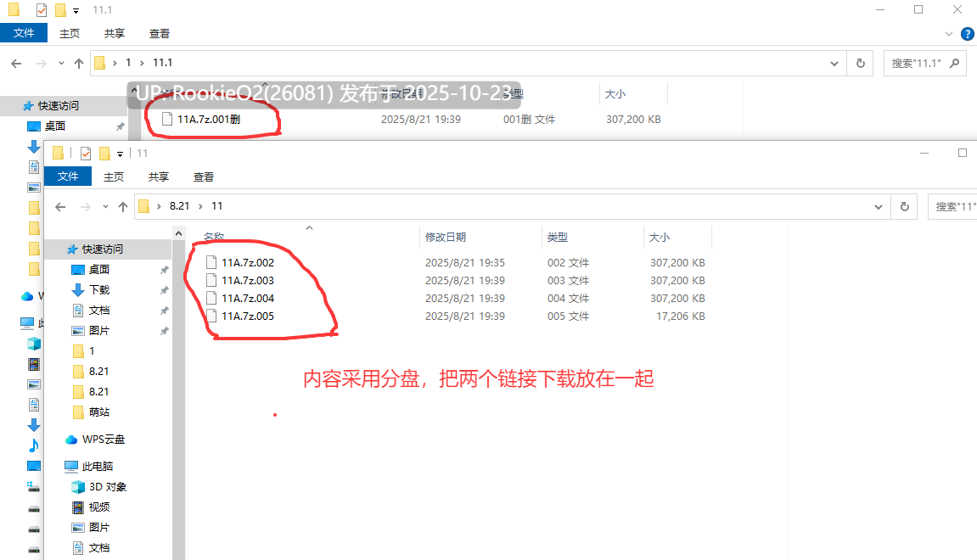This screenshot has height=560, width=977.
Task: Sort by 修改日期 column in window 11
Action: point(446,238)
